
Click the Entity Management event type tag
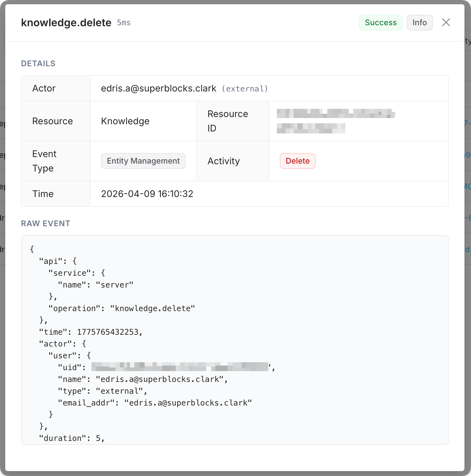(x=143, y=161)
